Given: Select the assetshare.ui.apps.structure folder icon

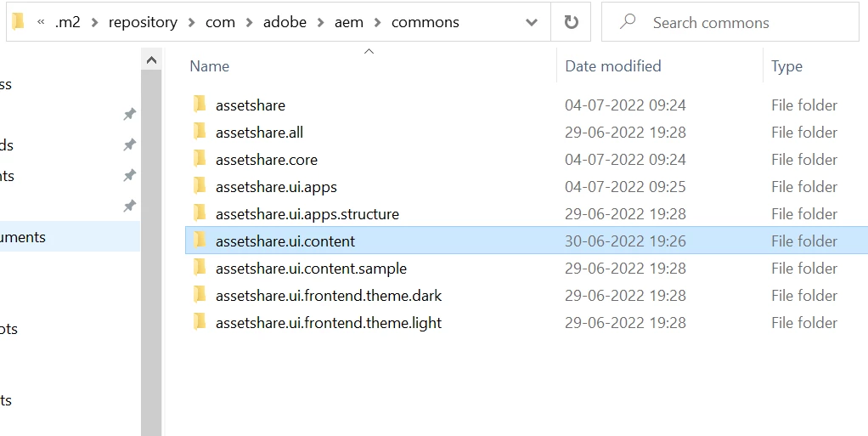Looking at the screenshot, I should coord(200,212).
